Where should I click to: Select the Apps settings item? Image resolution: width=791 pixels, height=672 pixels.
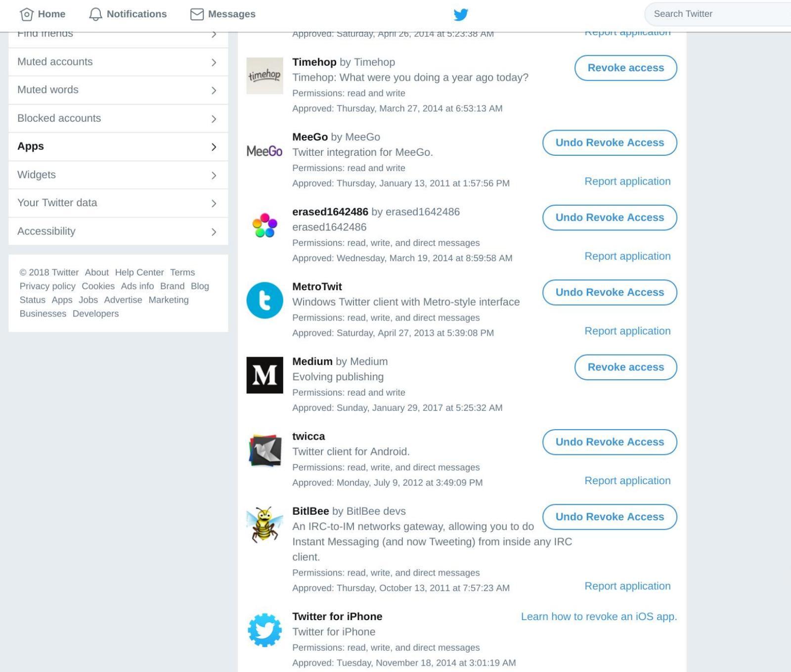coord(118,146)
